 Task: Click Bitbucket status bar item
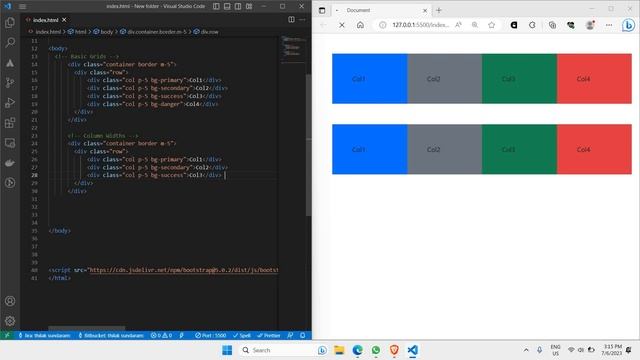pyautogui.click(x=110, y=335)
